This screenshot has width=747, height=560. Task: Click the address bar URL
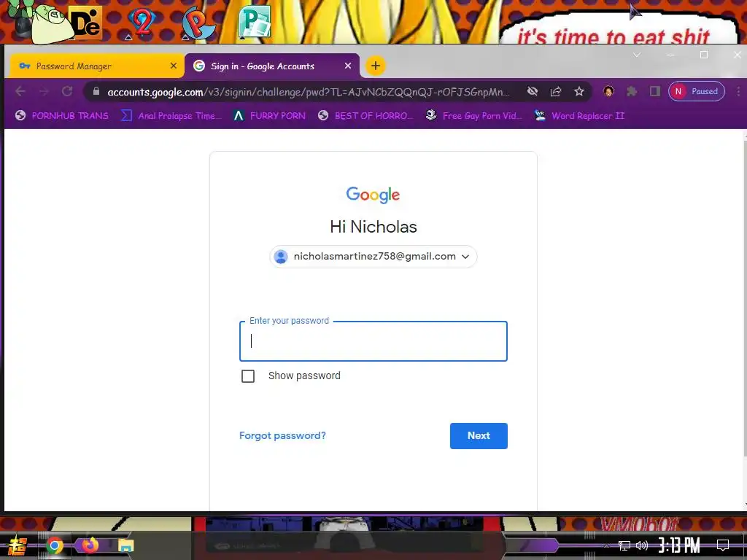(308, 92)
